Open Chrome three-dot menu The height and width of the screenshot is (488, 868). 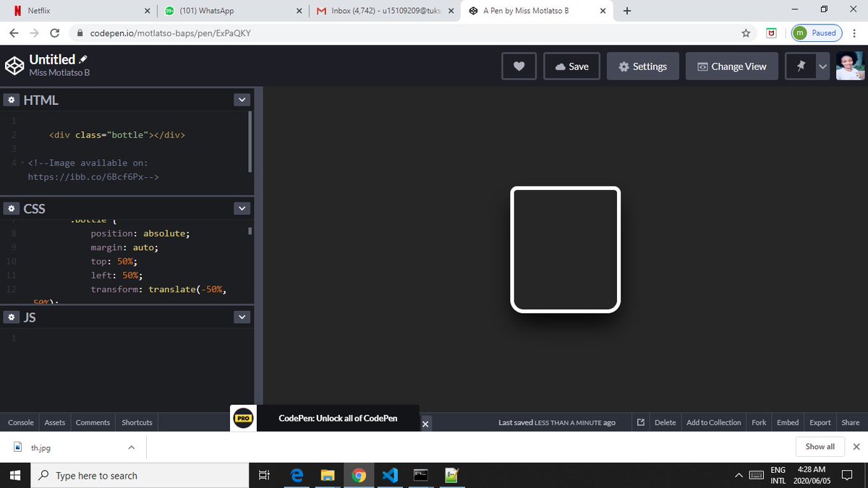(855, 33)
